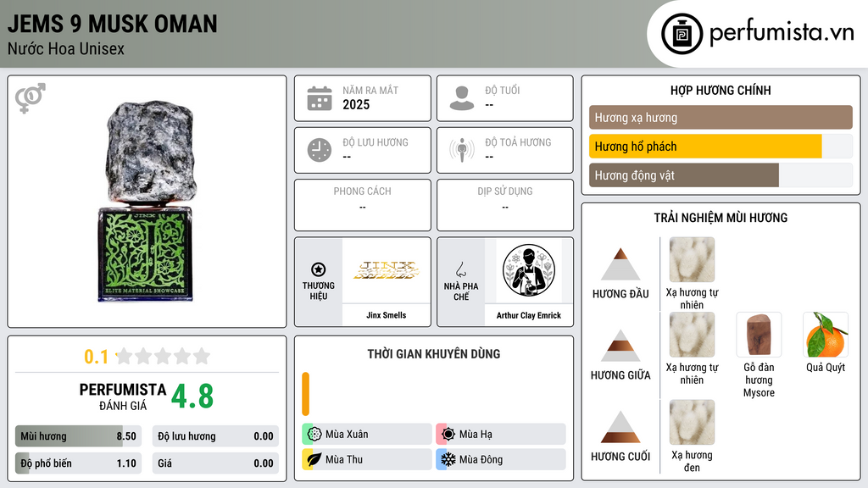
Task: Click the star badge icon above Thương hiệu
Action: coord(319,269)
